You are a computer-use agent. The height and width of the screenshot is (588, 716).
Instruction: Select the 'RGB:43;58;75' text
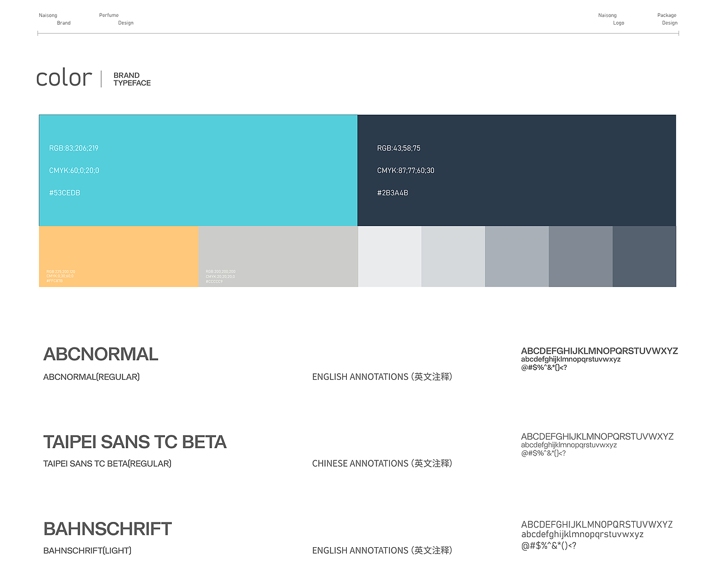(399, 148)
